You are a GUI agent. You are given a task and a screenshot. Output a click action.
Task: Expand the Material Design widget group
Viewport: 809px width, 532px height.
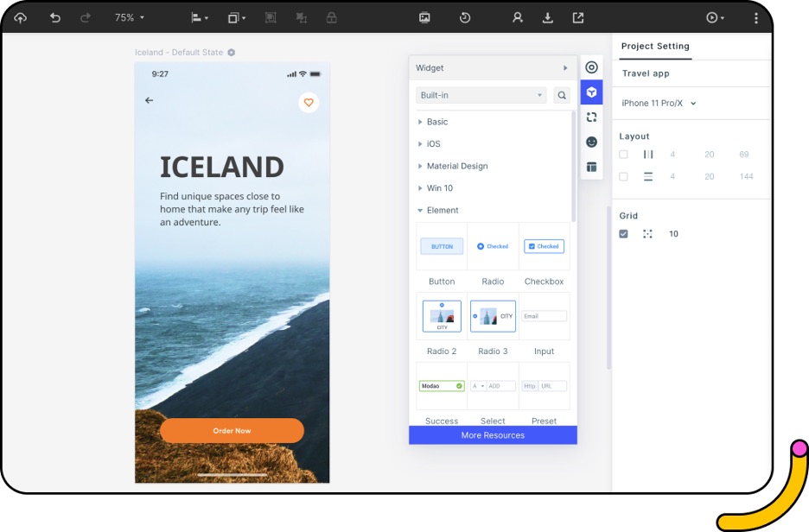[456, 166]
